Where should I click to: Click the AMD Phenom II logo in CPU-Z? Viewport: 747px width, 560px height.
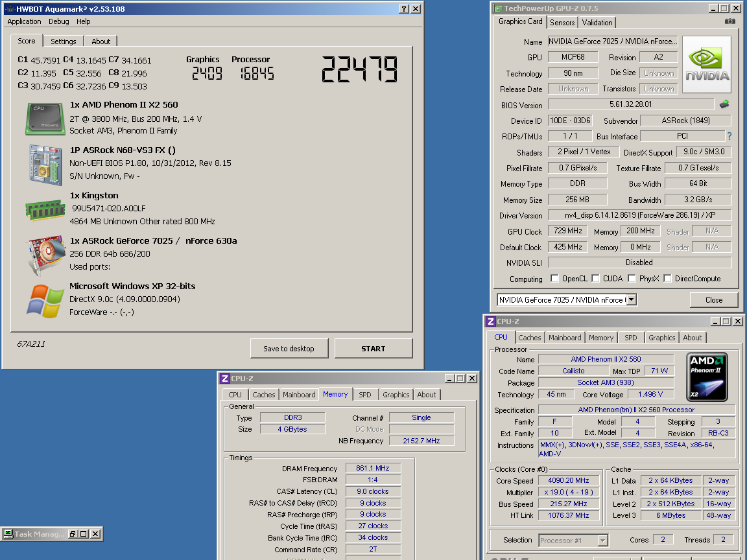click(707, 376)
